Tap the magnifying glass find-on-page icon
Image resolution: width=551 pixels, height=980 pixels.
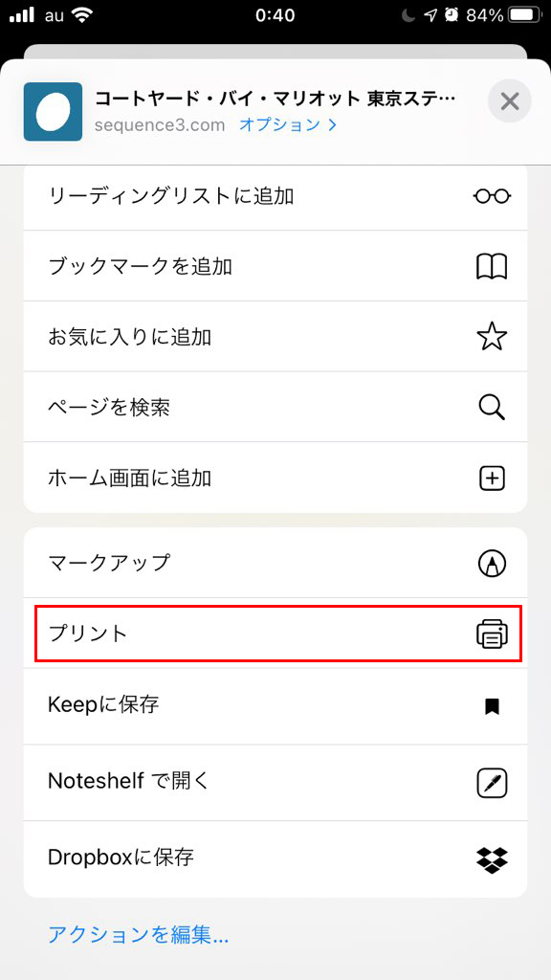[492, 408]
